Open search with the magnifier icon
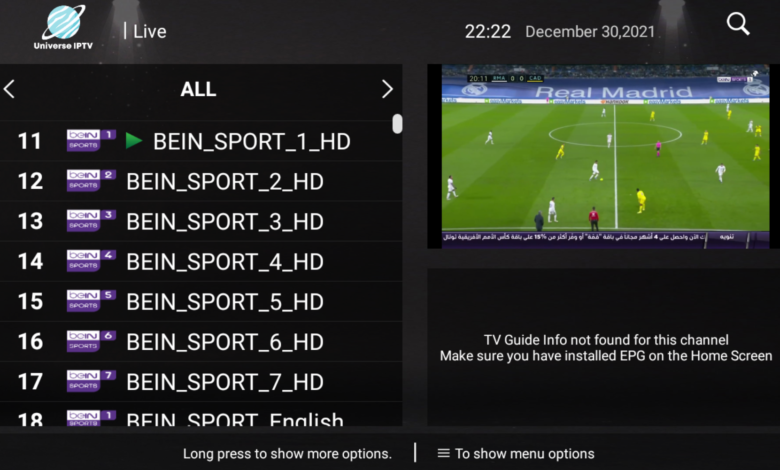The height and width of the screenshot is (470, 780). click(738, 23)
